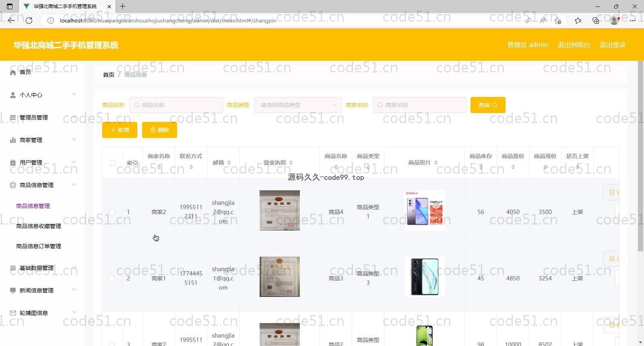This screenshot has height=346, width=644.
Task: Expand the 基础数据管理 menu chevron
Action: click(x=74, y=268)
